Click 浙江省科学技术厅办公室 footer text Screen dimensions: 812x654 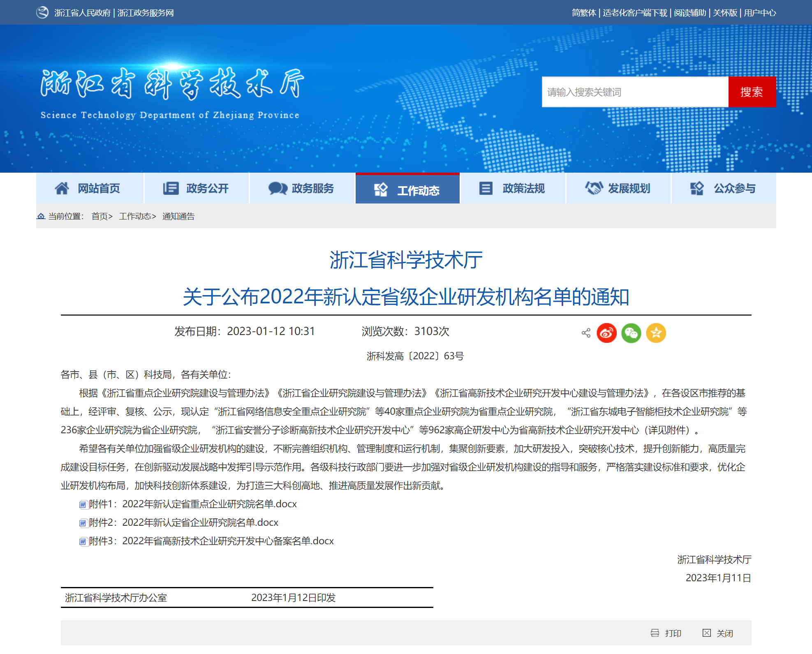coord(116,598)
